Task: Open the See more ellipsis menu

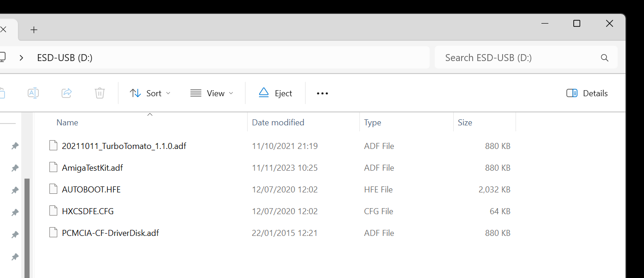Action: coord(322,93)
